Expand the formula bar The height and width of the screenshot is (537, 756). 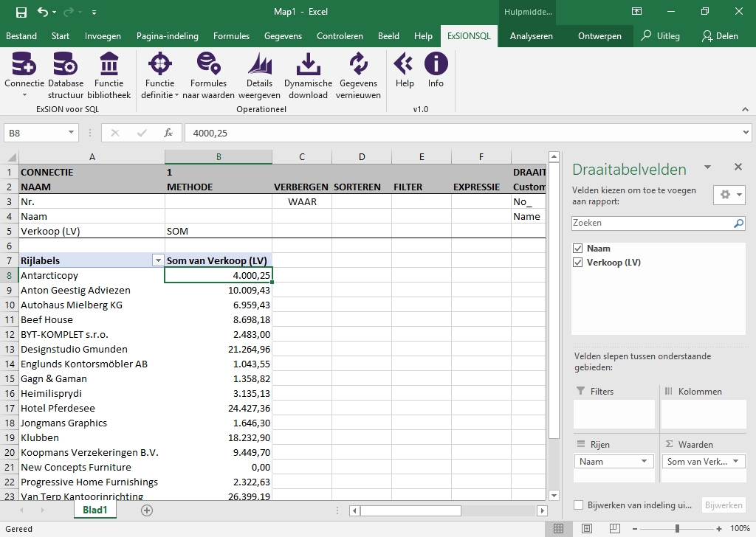click(x=746, y=133)
